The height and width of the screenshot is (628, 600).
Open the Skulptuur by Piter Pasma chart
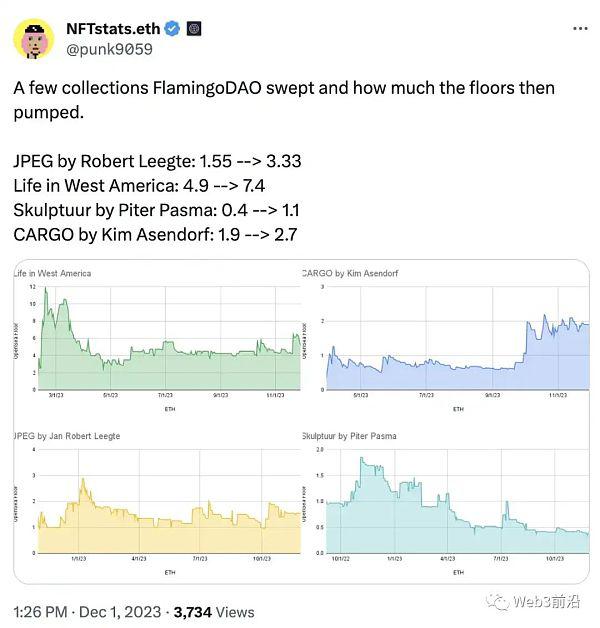point(445,504)
